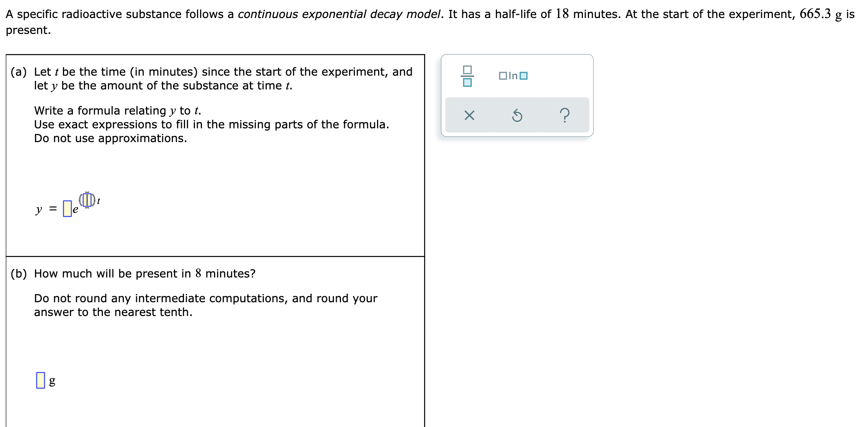Add an ln expression using the palette

click(x=513, y=75)
